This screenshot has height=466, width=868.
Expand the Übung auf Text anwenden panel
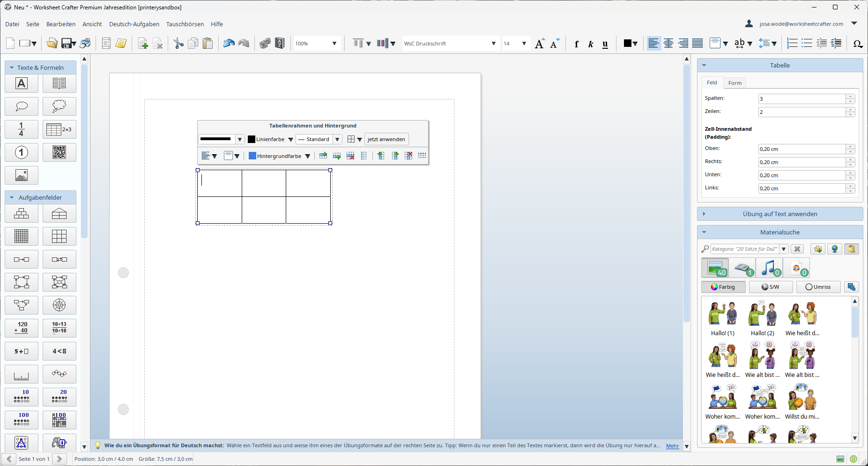[x=779, y=214]
